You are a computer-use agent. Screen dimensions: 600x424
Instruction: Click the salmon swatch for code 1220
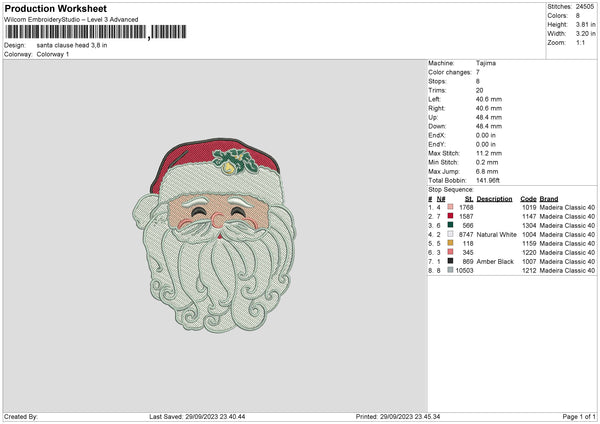[450, 252]
